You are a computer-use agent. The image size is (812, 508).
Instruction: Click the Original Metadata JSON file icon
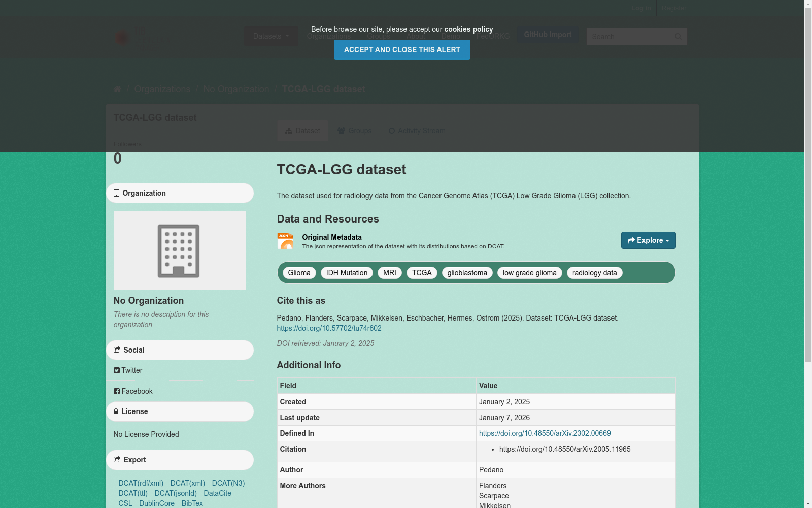click(x=285, y=241)
